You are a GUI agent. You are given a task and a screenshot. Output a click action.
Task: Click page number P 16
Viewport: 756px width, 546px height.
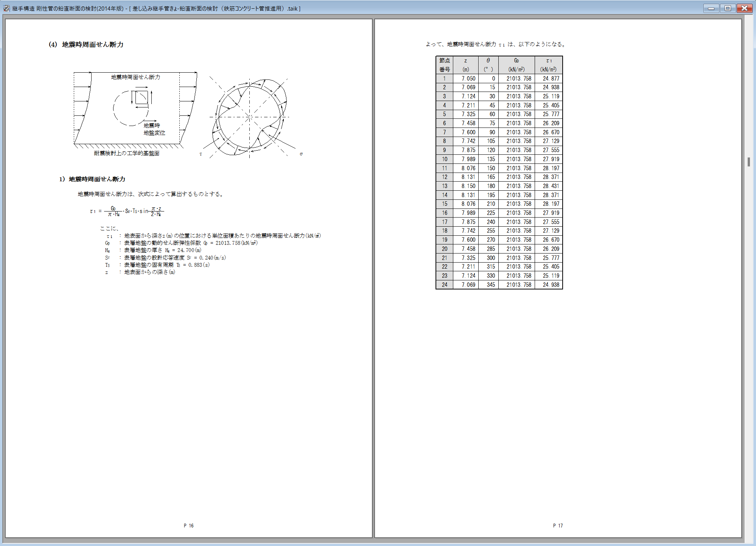point(188,526)
